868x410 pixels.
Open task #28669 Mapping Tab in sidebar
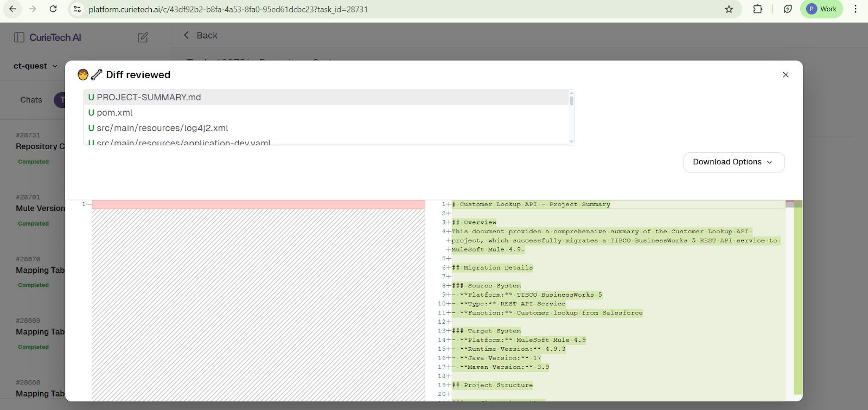[x=40, y=332]
